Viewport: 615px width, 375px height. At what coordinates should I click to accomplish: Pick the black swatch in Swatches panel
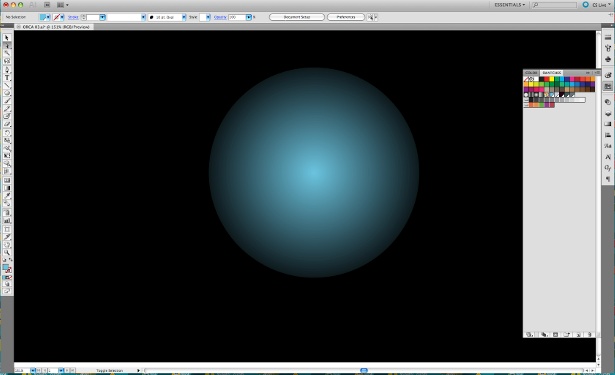[x=541, y=79]
